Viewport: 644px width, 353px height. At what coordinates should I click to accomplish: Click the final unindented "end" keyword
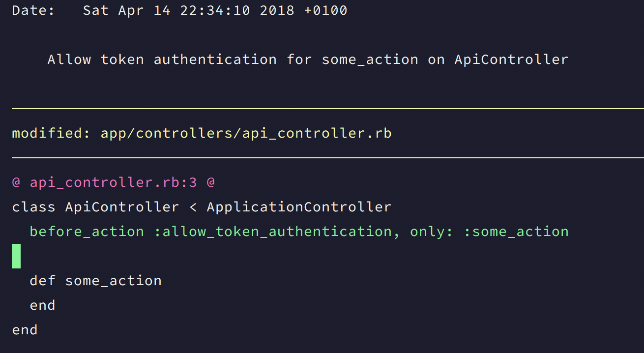[x=25, y=330]
